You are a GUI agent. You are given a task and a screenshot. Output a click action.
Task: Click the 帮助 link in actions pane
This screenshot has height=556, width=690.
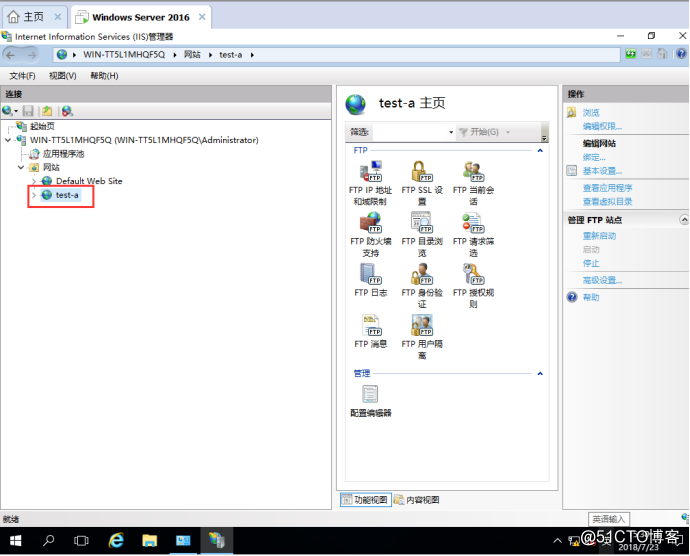(x=591, y=298)
